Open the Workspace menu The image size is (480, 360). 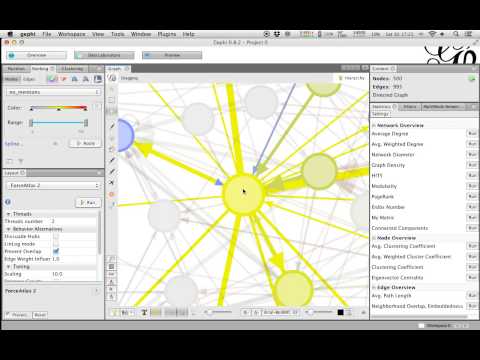[71, 34]
